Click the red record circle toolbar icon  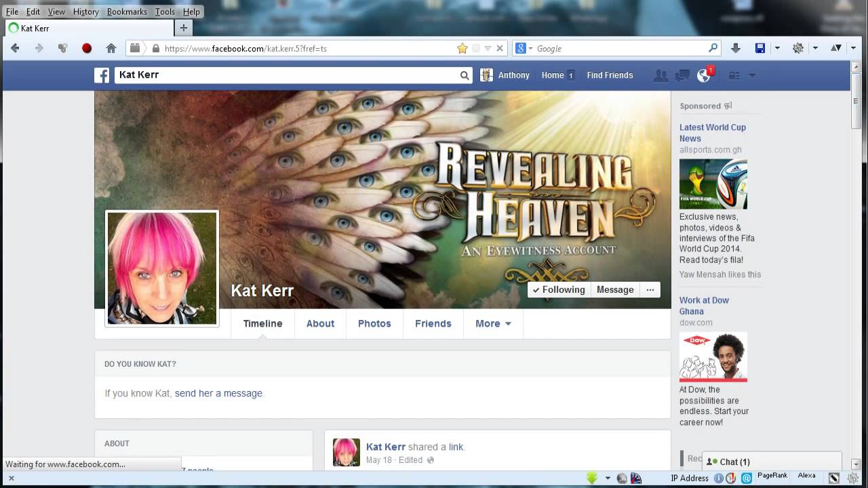[87, 48]
